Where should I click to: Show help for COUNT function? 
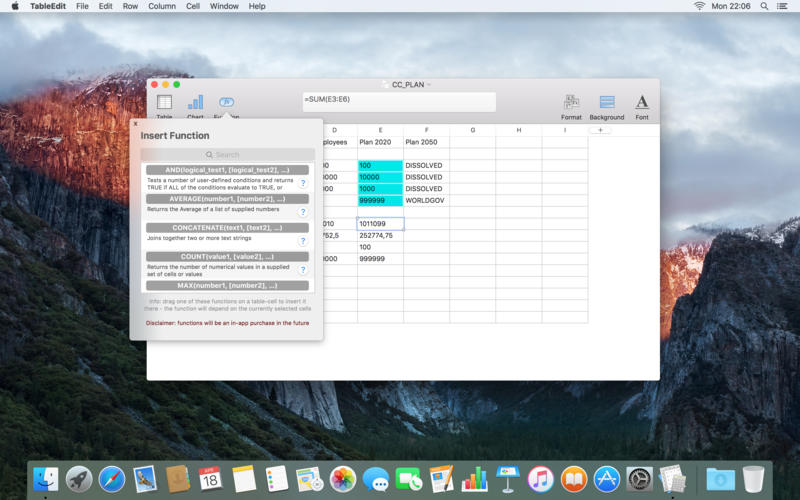tap(303, 269)
